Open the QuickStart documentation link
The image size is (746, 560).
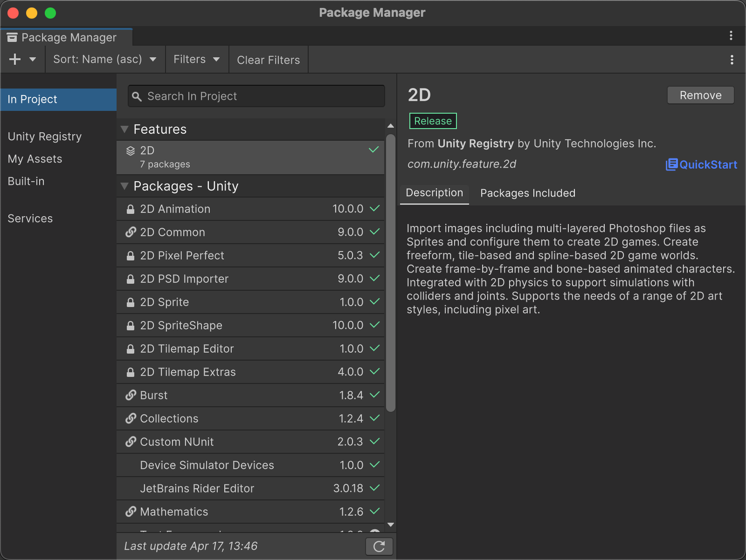click(x=702, y=164)
